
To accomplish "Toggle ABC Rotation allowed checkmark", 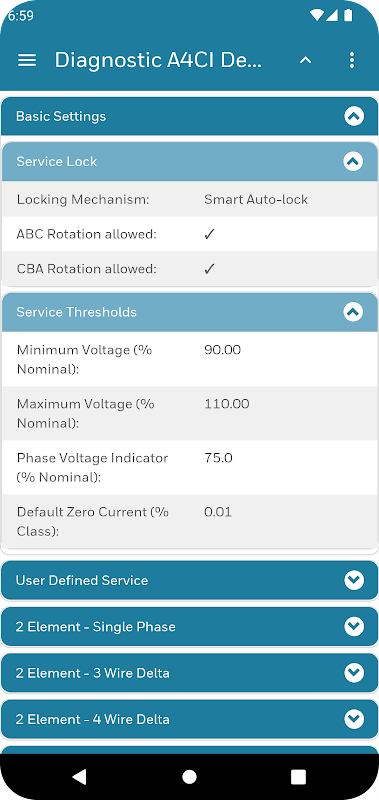I will [x=210, y=234].
